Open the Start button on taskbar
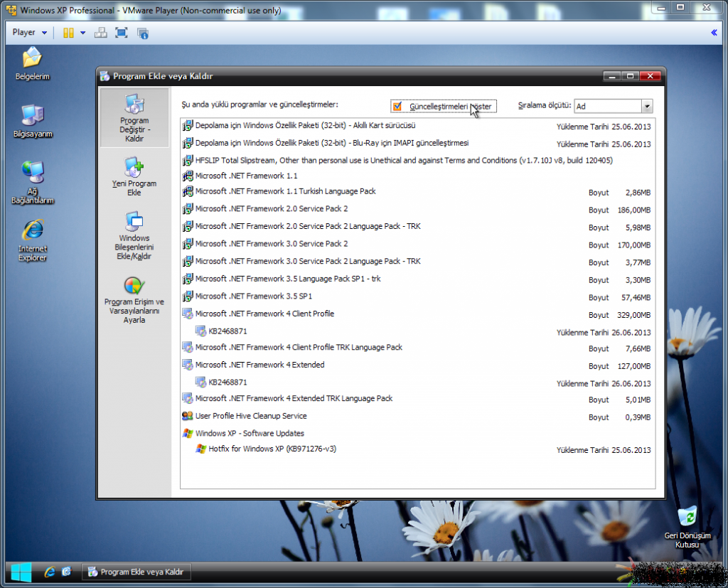The height and width of the screenshot is (588, 728). point(21,572)
